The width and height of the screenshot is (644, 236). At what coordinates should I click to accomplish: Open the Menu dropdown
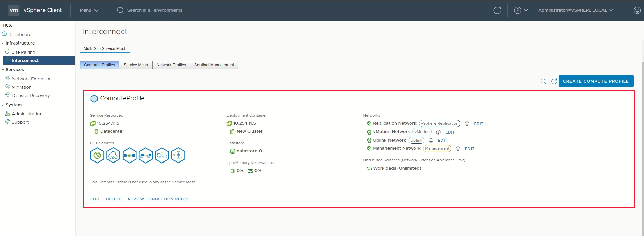point(89,10)
